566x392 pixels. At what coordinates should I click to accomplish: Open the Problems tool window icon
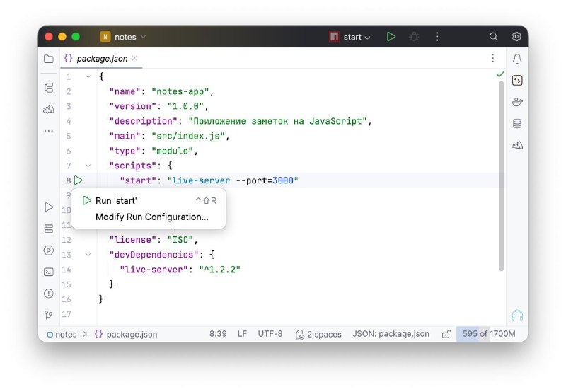[49, 294]
